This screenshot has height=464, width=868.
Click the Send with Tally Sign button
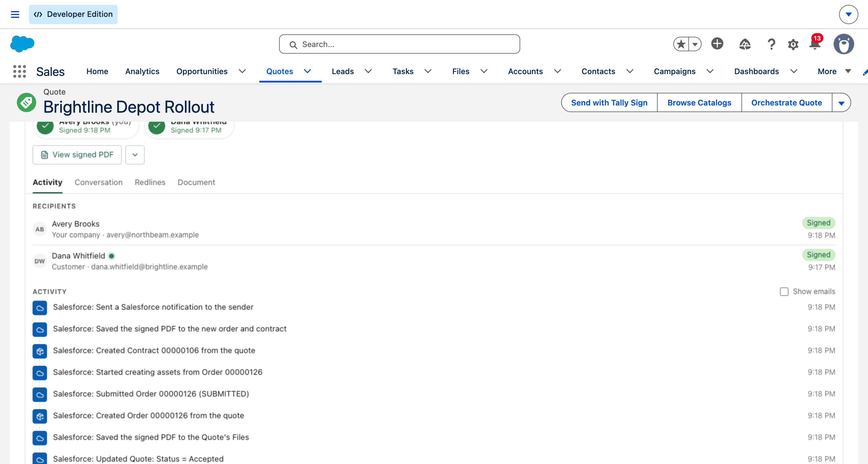pos(609,103)
